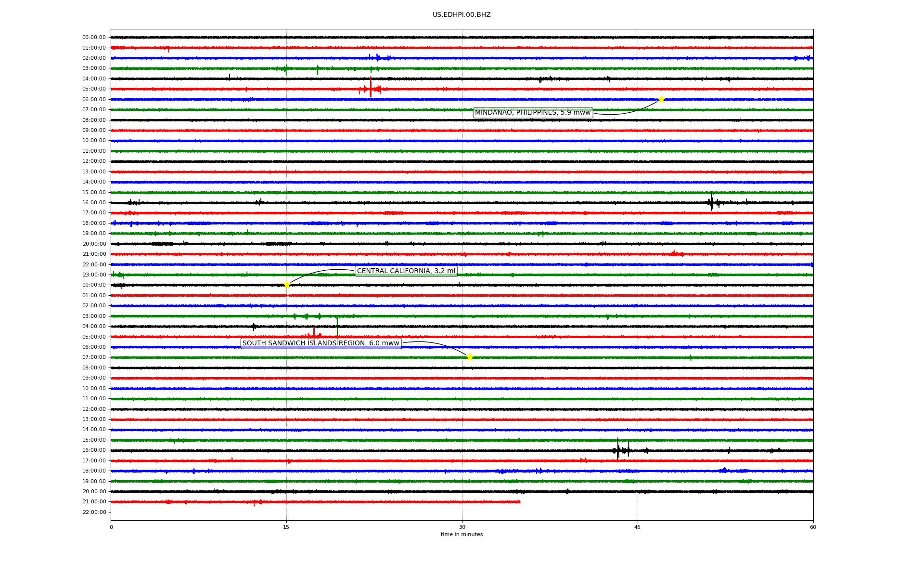Image resolution: width=924 pixels, height=578 pixels.
Task: Click the 22:00:00 row label at bottom
Action: tap(94, 512)
